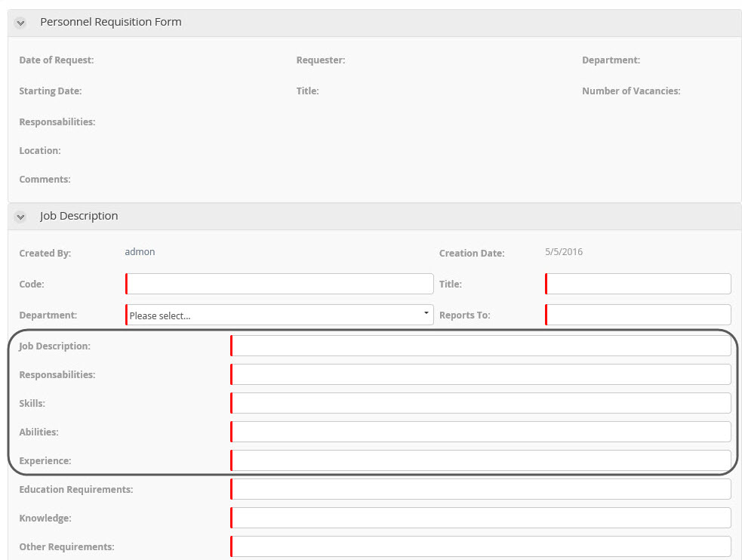The image size is (742, 560).
Task: Click the Reports To input field
Action: 638,315
